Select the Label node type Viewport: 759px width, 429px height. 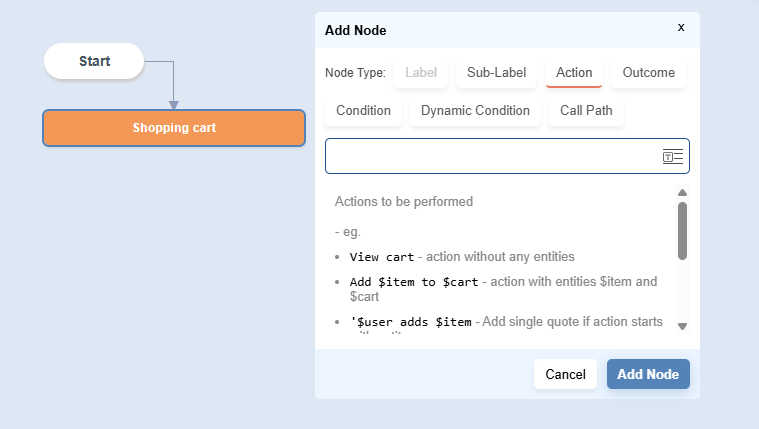tap(421, 73)
